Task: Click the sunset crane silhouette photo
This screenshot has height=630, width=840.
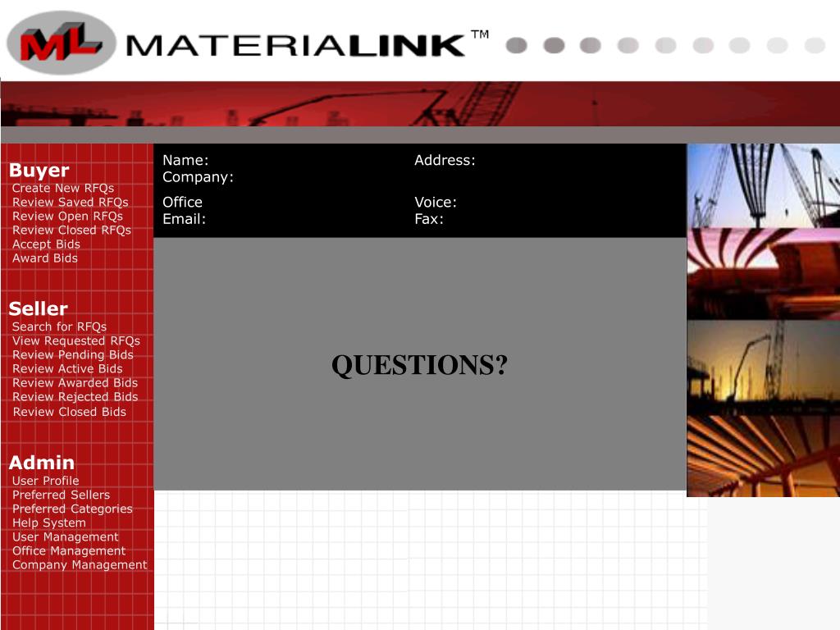Action: [764, 367]
